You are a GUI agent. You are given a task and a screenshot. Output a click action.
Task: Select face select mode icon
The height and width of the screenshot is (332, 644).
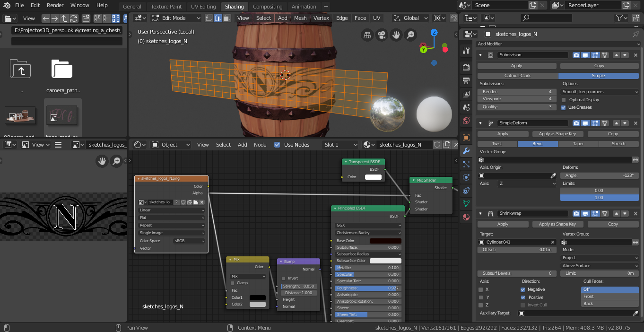click(x=227, y=18)
